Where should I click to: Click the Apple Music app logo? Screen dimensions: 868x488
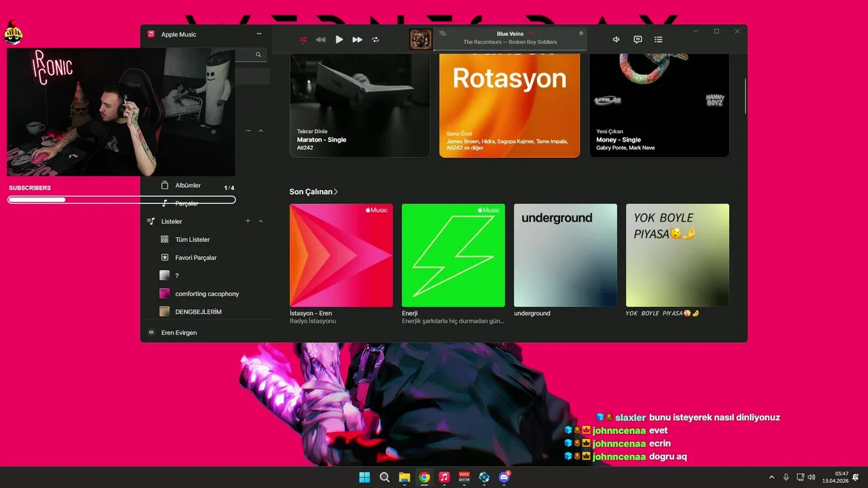coord(151,34)
